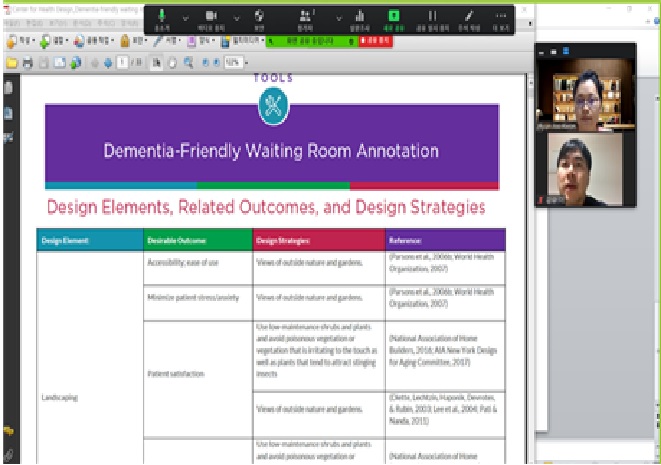661x465 pixels.
Task: Click the page number input field
Action: pyautogui.click(x=121, y=64)
